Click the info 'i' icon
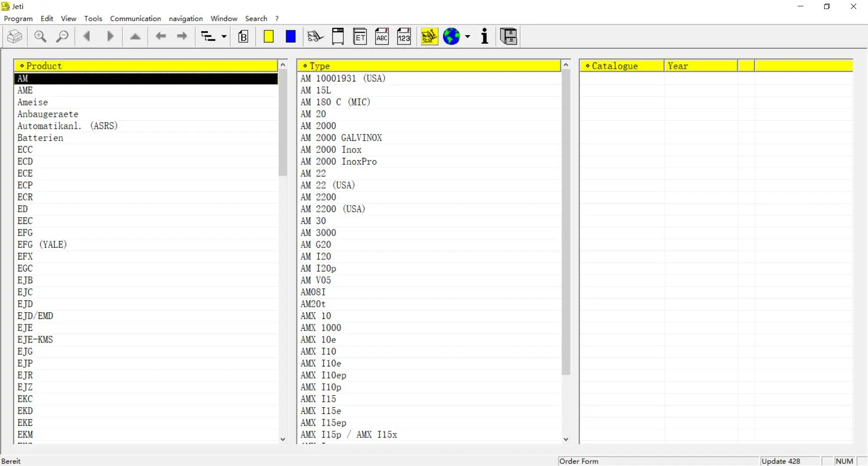 (x=485, y=36)
